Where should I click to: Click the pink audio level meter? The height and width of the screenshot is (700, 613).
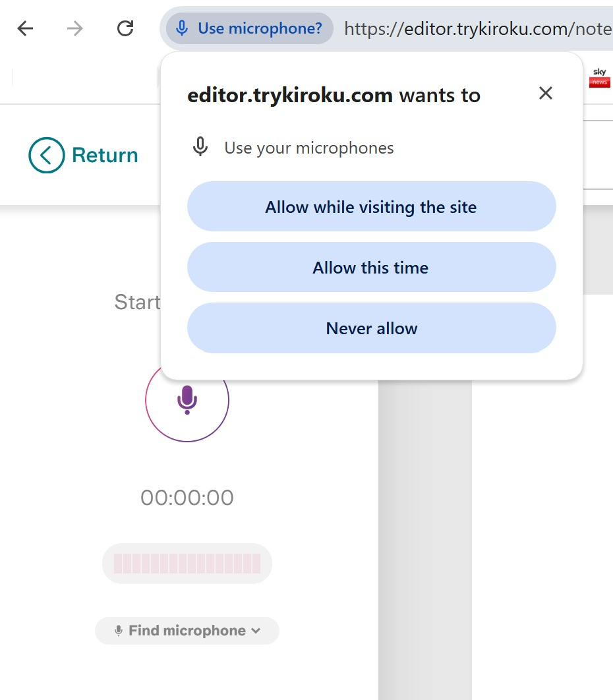187,564
